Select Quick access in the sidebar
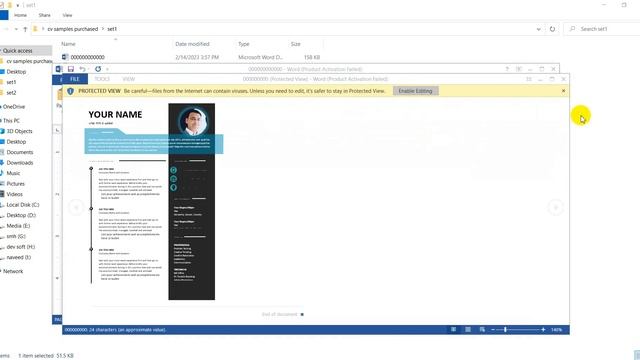640x360 pixels. 18,51
